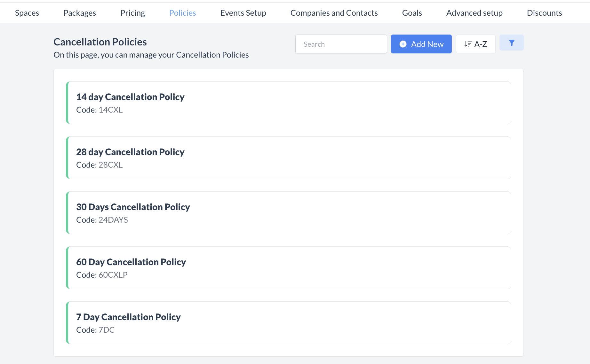The image size is (590, 364).
Task: Focus the Search input field
Action: tap(341, 44)
